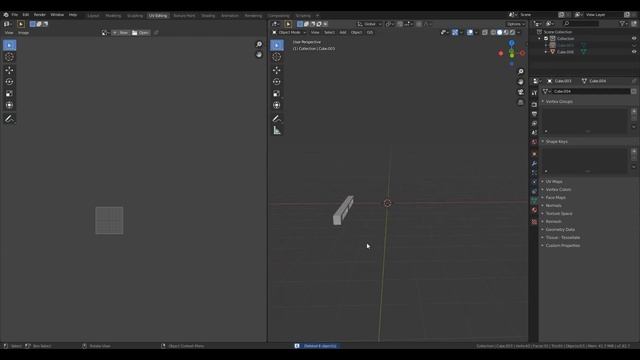Select the Move tool in the UV editor toolbar
640x360 pixels.
point(9,70)
